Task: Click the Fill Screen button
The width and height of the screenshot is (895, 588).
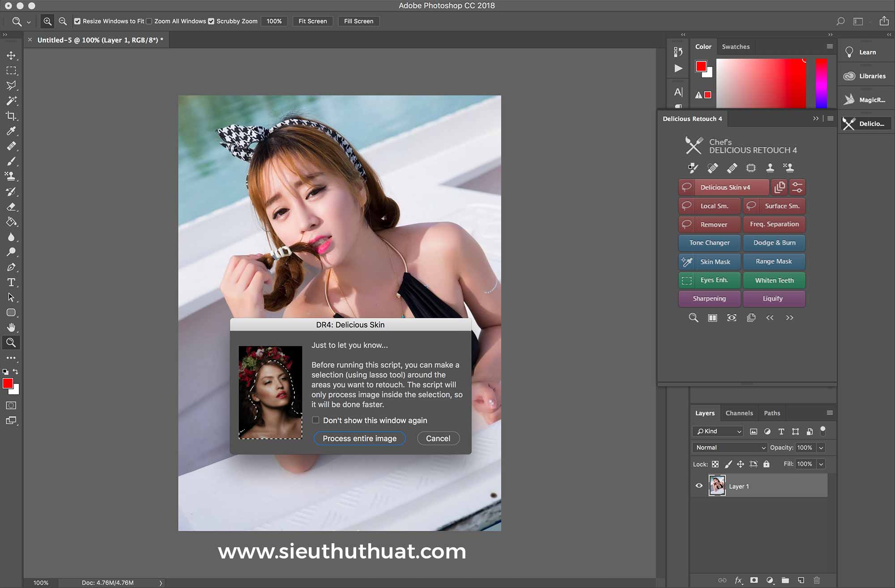Action: tap(358, 21)
